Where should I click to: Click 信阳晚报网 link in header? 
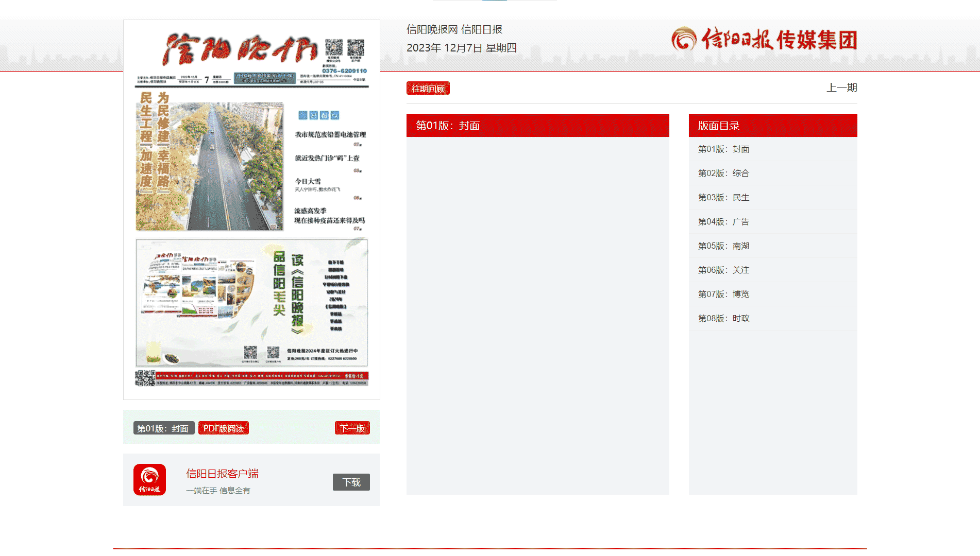[432, 30]
